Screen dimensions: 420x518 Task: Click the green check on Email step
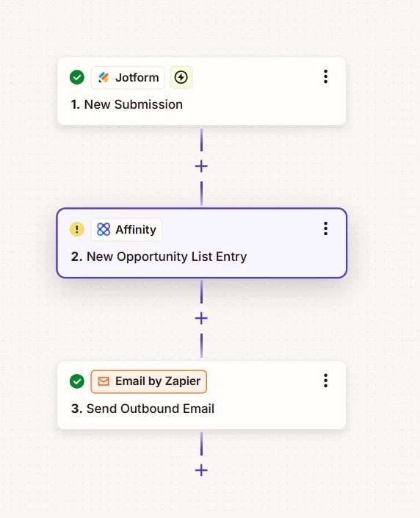click(77, 381)
